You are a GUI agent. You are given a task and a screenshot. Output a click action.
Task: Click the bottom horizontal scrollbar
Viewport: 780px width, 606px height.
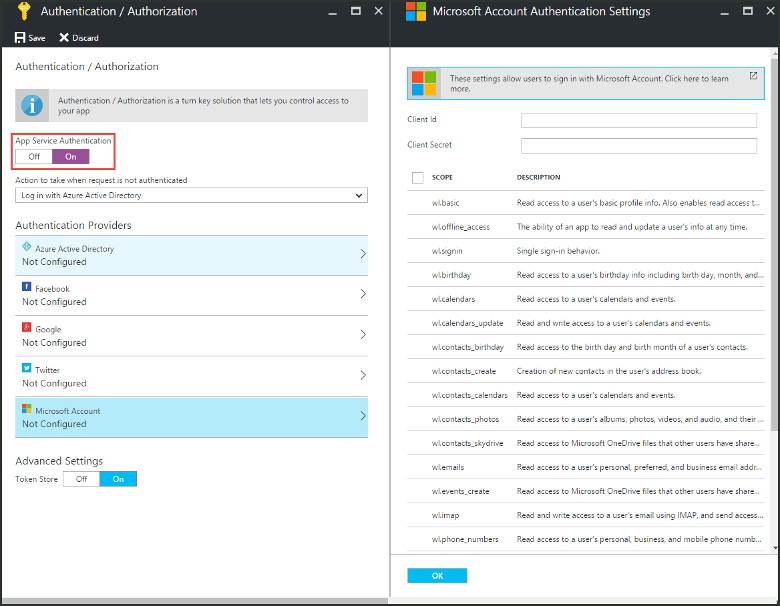pos(194,601)
